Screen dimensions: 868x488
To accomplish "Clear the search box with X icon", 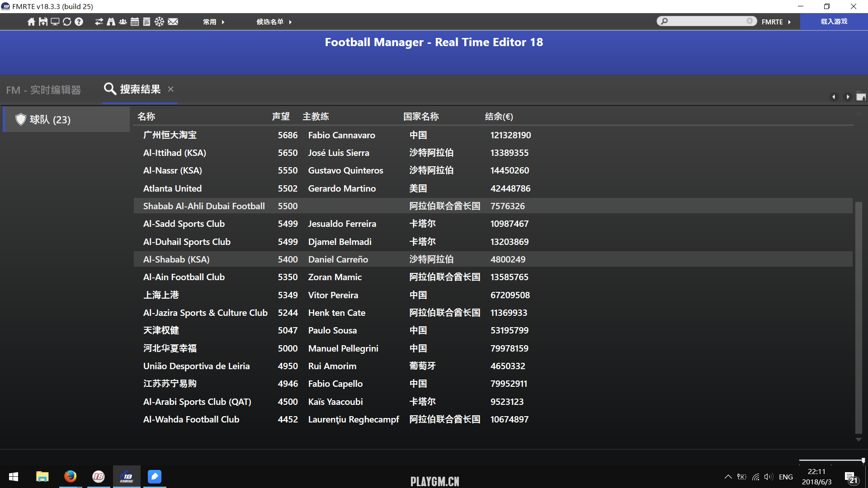I will (750, 21).
